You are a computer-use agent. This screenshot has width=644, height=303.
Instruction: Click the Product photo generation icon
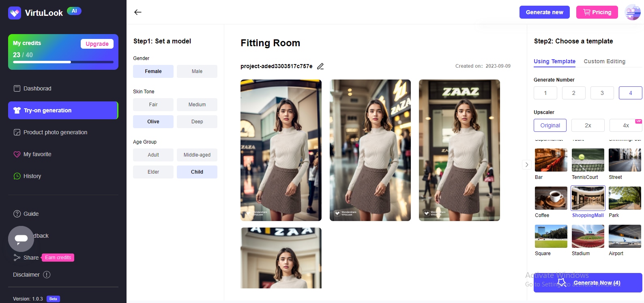coord(17,132)
